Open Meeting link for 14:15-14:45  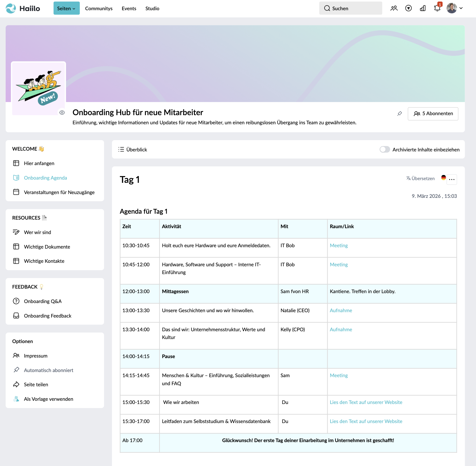click(339, 375)
